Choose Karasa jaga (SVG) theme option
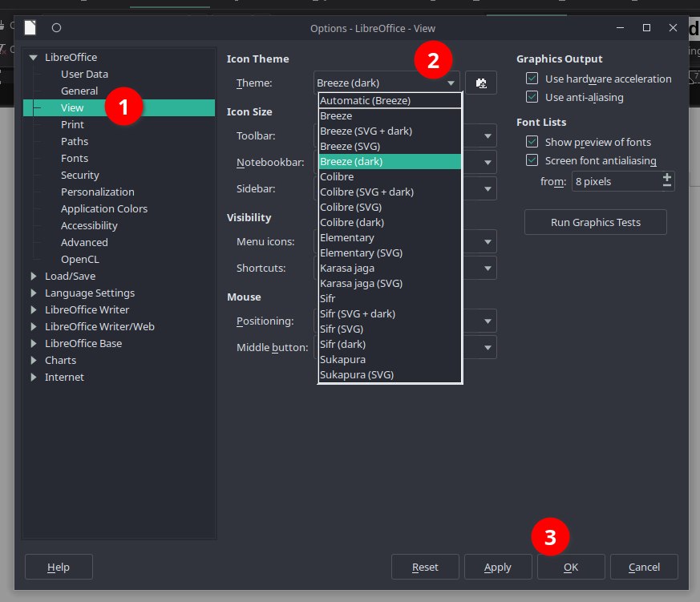This screenshot has width=700, height=602. (x=390, y=284)
